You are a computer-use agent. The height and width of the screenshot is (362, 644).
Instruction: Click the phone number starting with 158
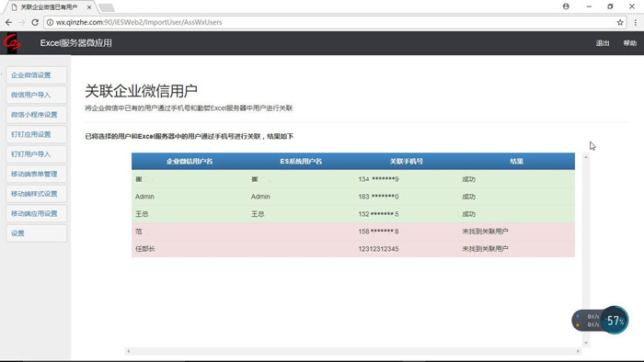click(378, 232)
